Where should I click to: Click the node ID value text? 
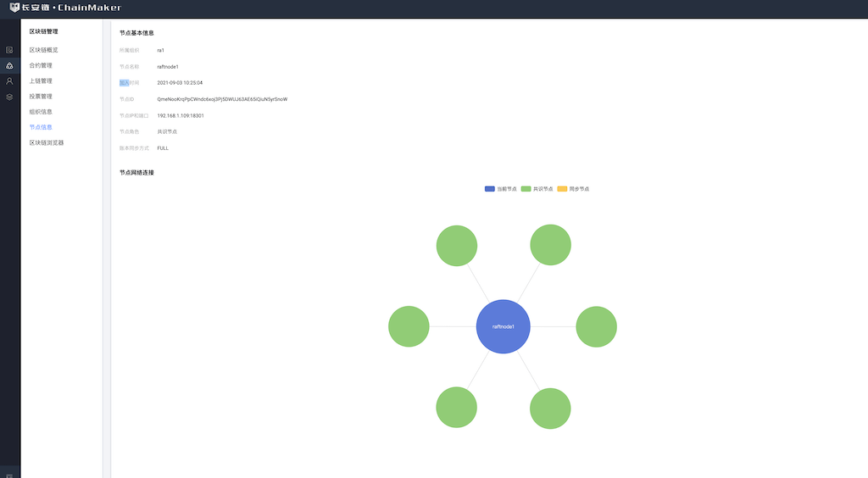(x=222, y=99)
